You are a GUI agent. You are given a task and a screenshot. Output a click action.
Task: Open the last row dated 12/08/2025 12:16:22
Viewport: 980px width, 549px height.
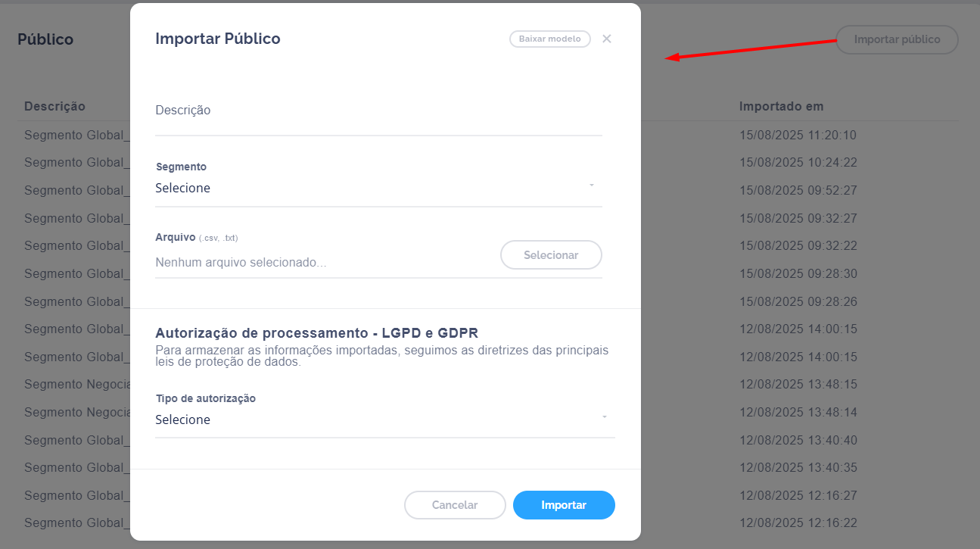[x=798, y=523]
